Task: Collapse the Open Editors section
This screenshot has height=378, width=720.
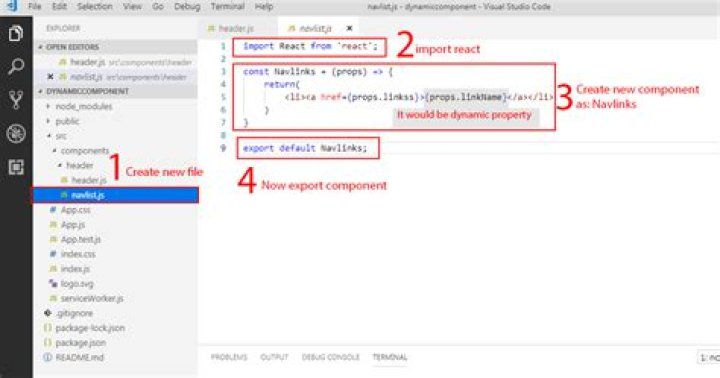Action: click(116, 47)
